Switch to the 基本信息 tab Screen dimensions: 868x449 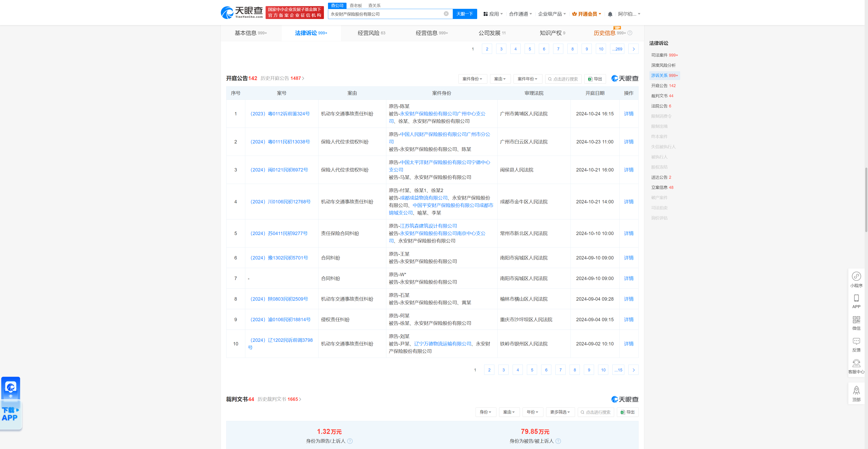(x=251, y=33)
